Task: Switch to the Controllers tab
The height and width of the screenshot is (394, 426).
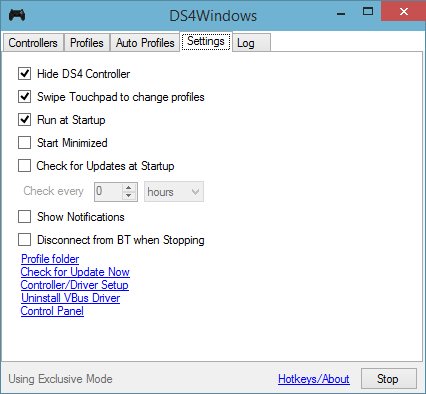Action: pos(33,43)
